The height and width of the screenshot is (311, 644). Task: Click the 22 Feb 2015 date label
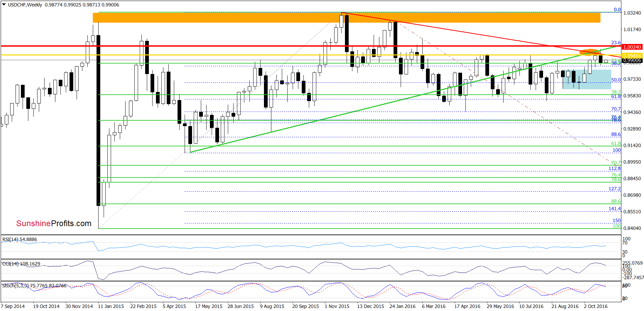(x=143, y=306)
